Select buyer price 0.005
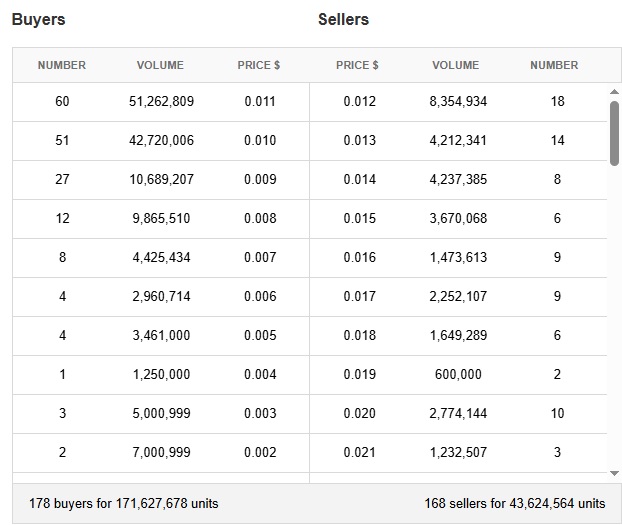Screen dimensions: 622x525 coord(260,335)
